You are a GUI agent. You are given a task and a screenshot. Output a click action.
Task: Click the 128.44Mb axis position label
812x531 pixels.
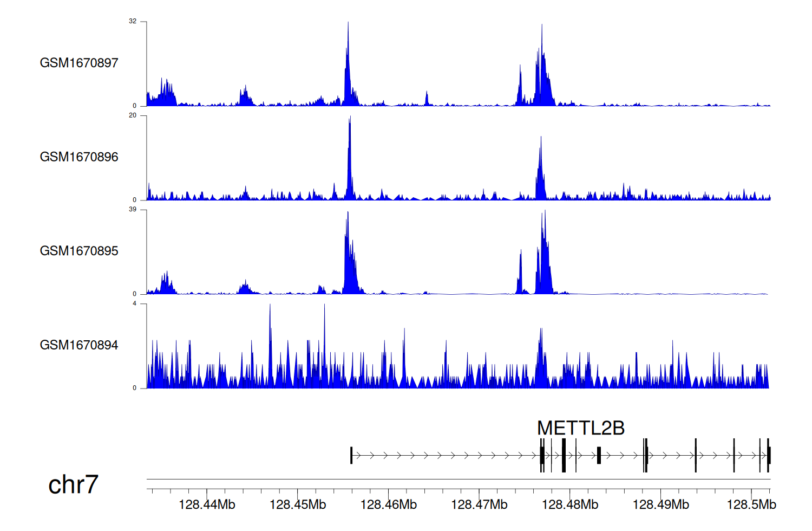click(207, 505)
